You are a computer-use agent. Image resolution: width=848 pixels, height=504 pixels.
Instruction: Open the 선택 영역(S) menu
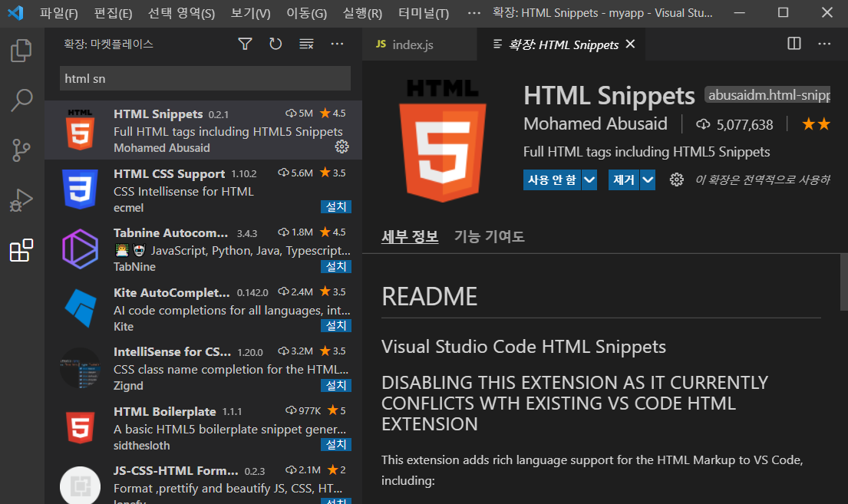click(x=182, y=13)
